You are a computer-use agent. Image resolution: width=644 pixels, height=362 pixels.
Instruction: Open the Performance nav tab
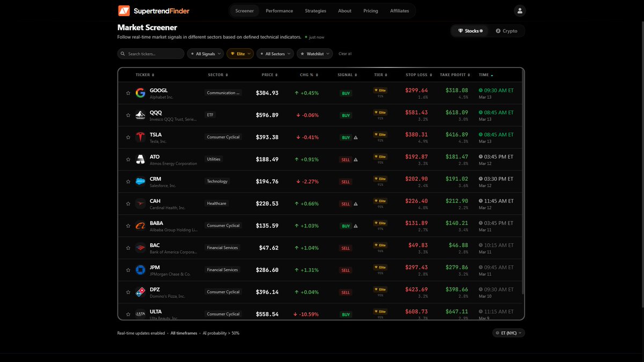pyautogui.click(x=280, y=11)
